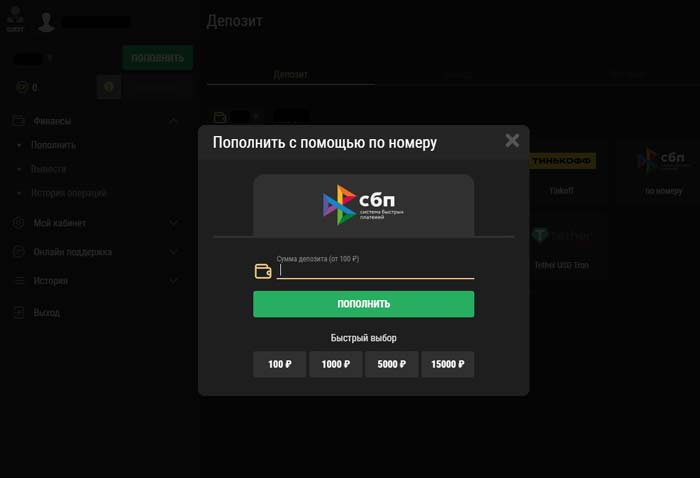Click the user profile avatar icon
This screenshot has width=700, height=478.
46,21
